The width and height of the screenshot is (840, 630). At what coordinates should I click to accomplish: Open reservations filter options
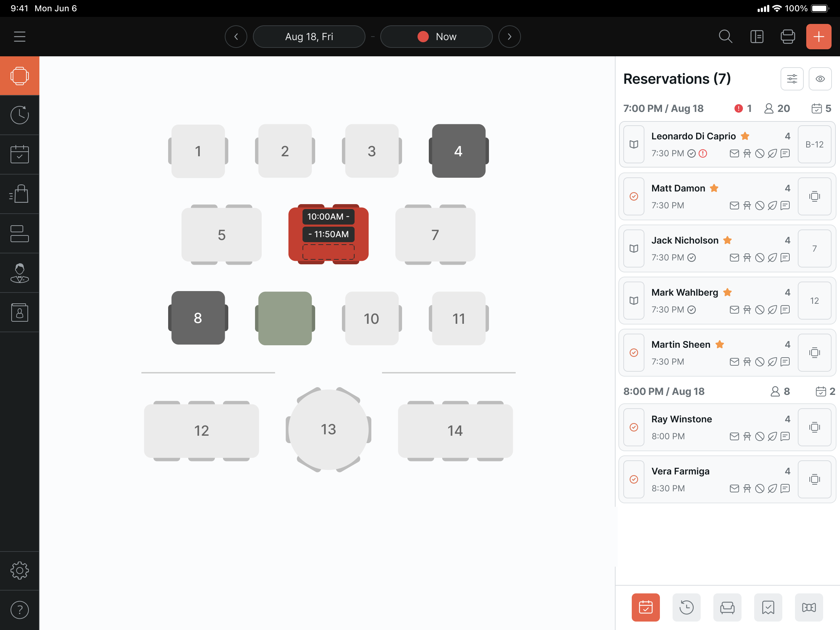pyautogui.click(x=792, y=78)
